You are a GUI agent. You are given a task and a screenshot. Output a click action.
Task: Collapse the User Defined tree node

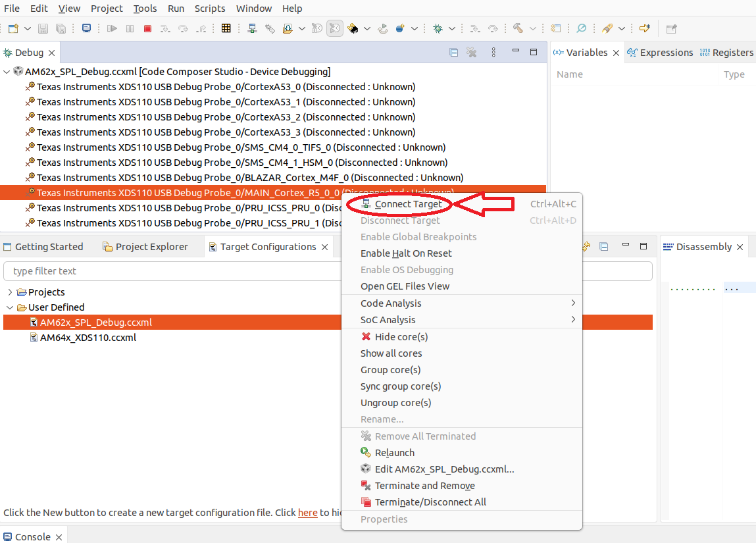pyautogui.click(x=10, y=307)
